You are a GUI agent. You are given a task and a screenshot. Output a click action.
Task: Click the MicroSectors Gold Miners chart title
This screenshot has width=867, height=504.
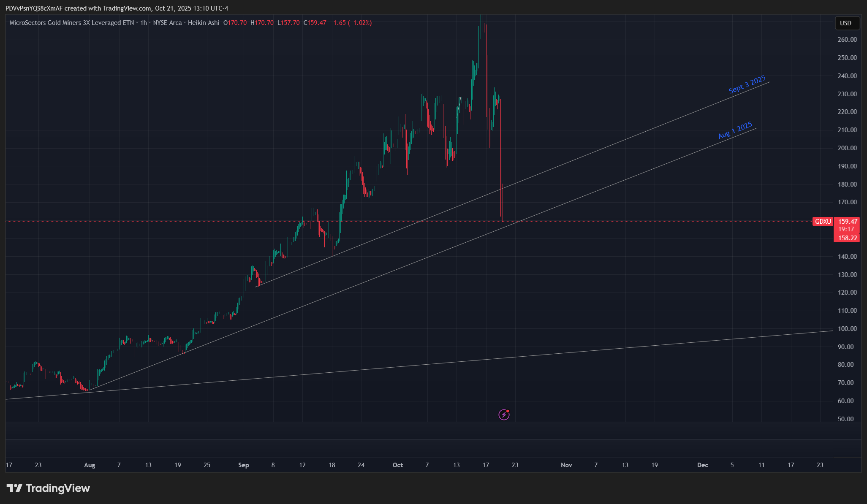[72, 23]
